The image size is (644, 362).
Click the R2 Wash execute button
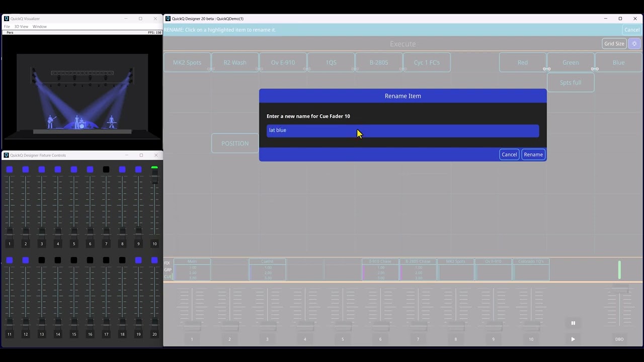pos(235,62)
